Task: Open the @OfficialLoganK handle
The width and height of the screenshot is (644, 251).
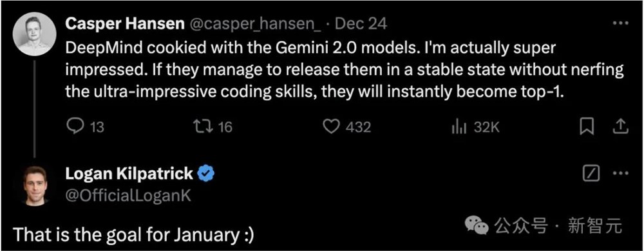Action: click(x=128, y=196)
